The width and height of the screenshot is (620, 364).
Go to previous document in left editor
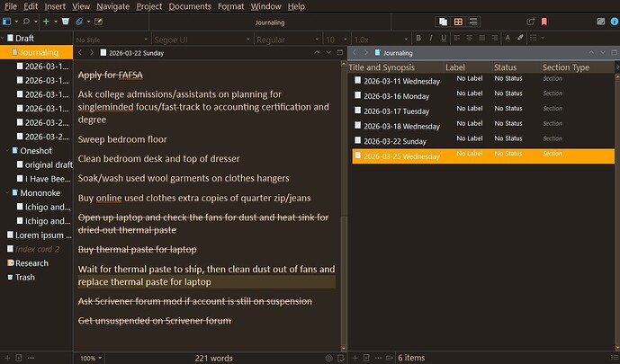click(x=317, y=52)
